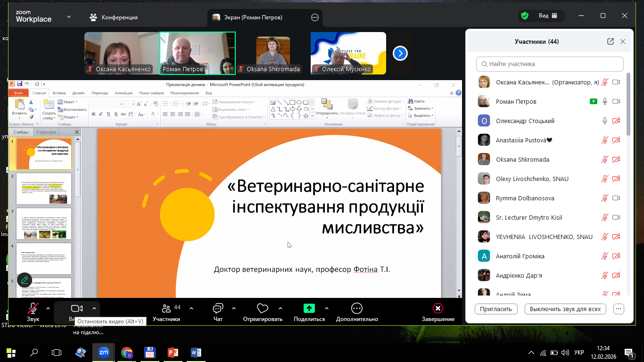Open the Zoom encryption shield icon

(524, 16)
